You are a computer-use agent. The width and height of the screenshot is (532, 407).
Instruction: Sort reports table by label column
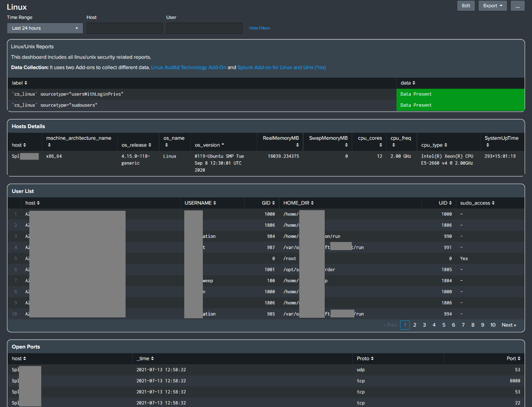pyautogui.click(x=19, y=83)
